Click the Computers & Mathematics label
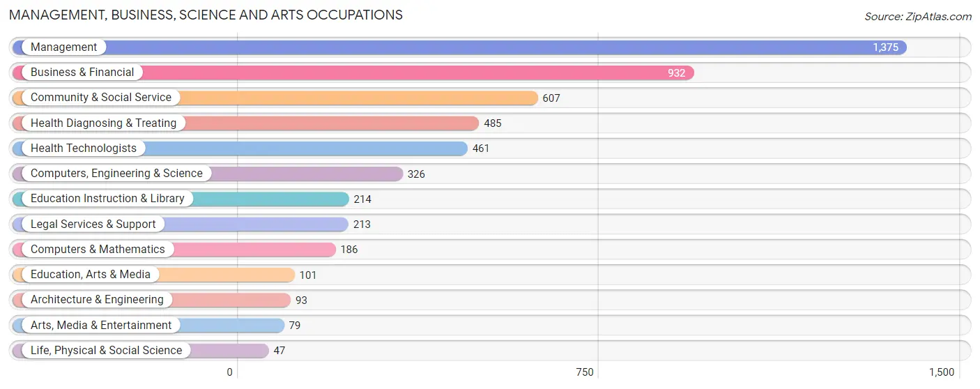 [98, 250]
